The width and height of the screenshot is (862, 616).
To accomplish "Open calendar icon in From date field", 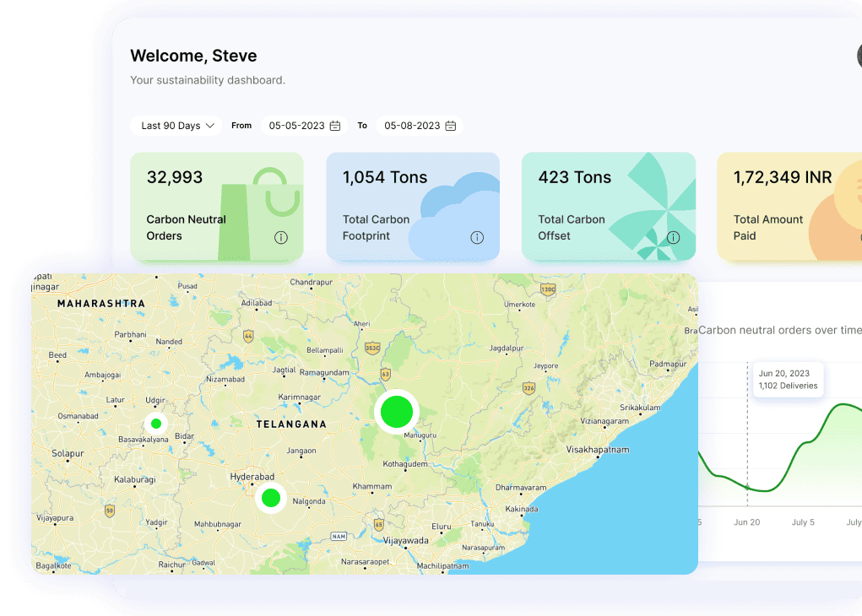I will pos(335,126).
